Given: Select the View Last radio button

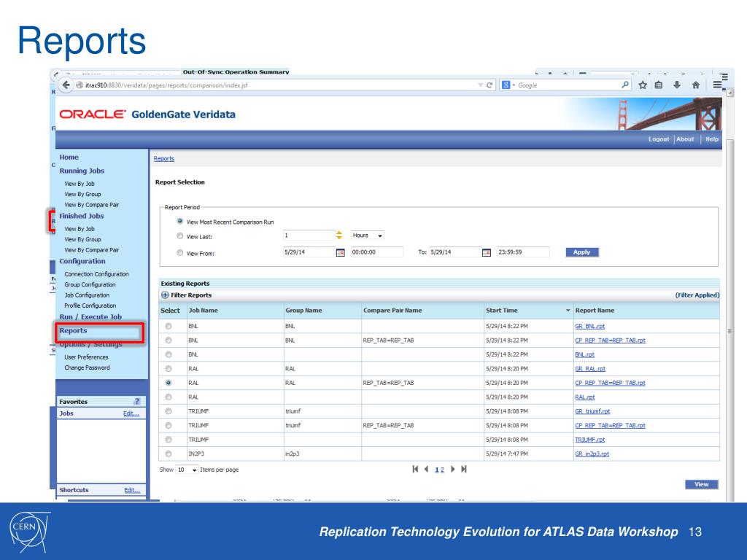Looking at the screenshot, I should pos(180,236).
